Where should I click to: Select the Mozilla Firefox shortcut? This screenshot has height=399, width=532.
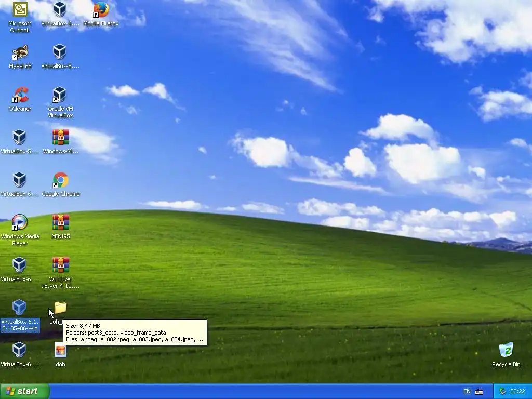tap(101, 14)
